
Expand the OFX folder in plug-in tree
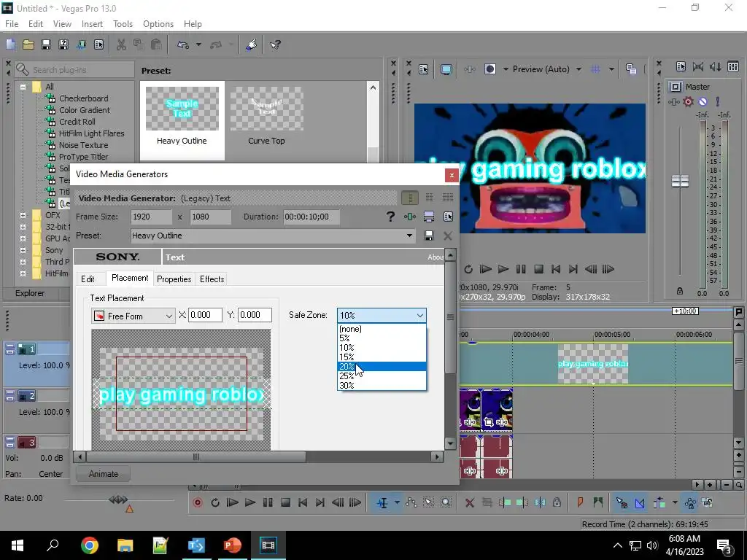pos(23,215)
